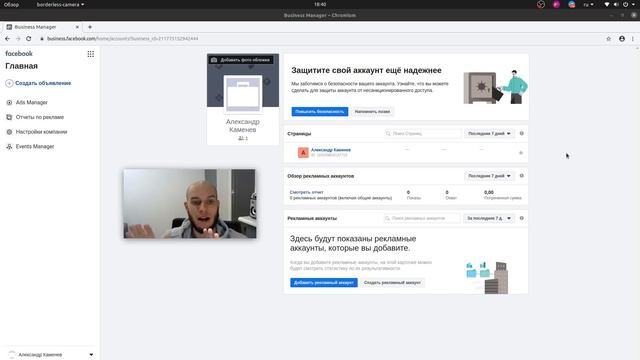
Task: Click the blue add ad account button
Action: pyautogui.click(x=324, y=282)
